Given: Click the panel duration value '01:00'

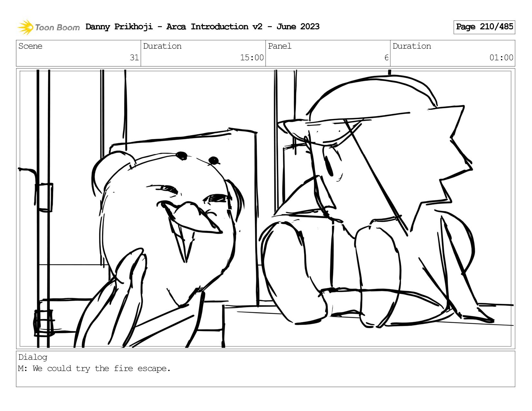Looking at the screenshot, I should tap(501, 58).
